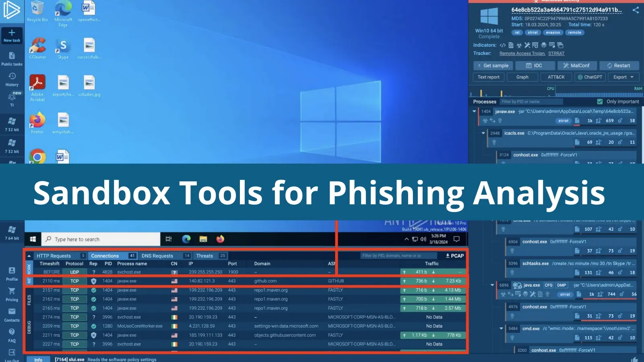Open the Pricing cart icon

click(12, 291)
